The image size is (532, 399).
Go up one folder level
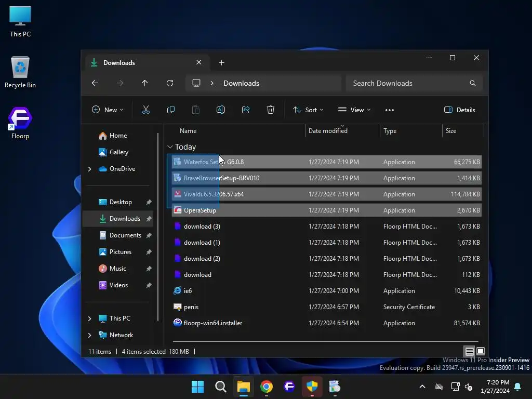pyautogui.click(x=145, y=83)
